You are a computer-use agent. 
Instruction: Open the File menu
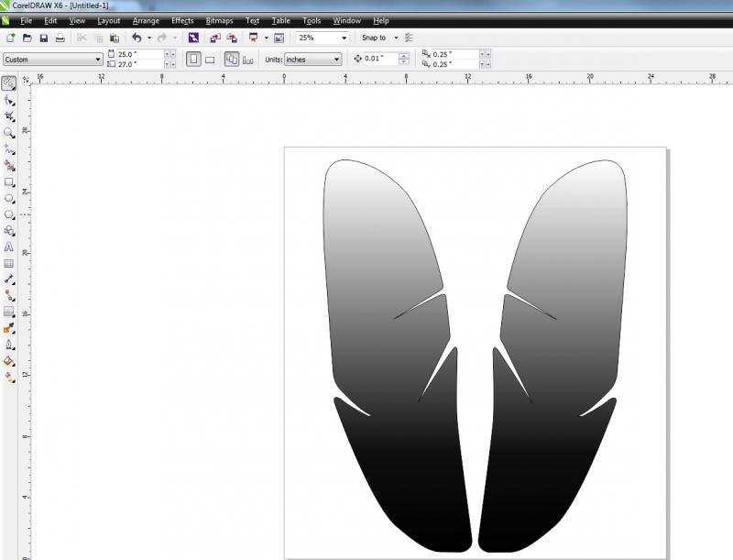[x=27, y=20]
